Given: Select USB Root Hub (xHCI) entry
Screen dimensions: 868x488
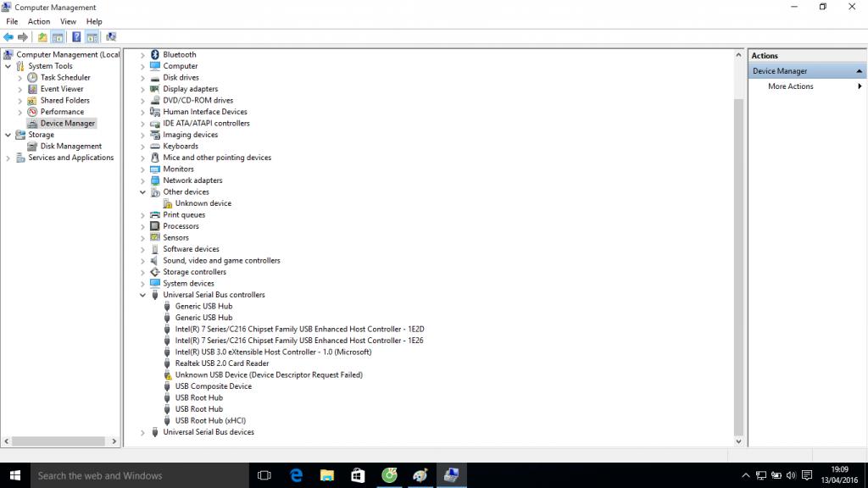Looking at the screenshot, I should [x=210, y=420].
